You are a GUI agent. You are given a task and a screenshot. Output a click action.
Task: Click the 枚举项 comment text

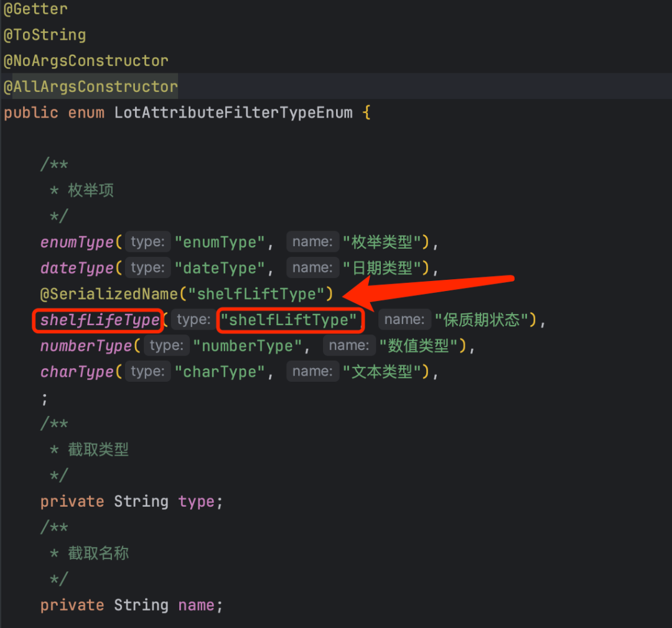point(91,190)
